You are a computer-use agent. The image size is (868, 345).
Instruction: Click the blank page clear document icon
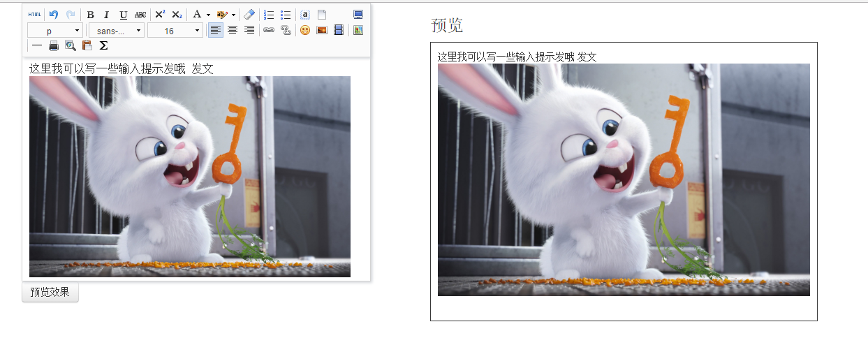(322, 15)
